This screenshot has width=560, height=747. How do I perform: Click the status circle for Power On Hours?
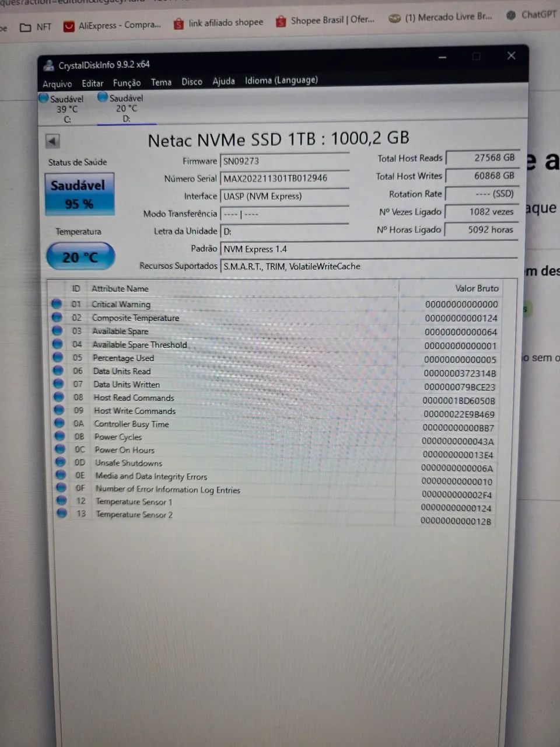(60, 449)
